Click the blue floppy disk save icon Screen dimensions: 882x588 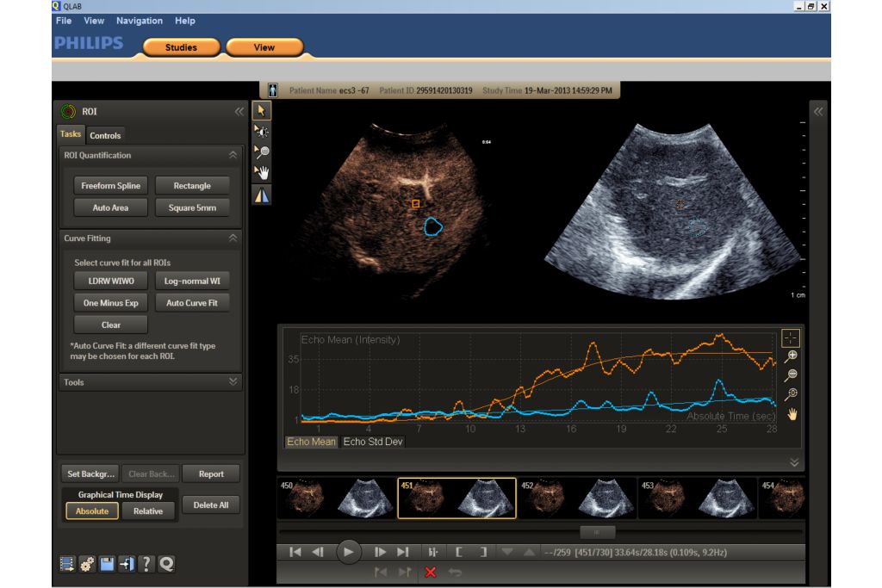pyautogui.click(x=107, y=564)
